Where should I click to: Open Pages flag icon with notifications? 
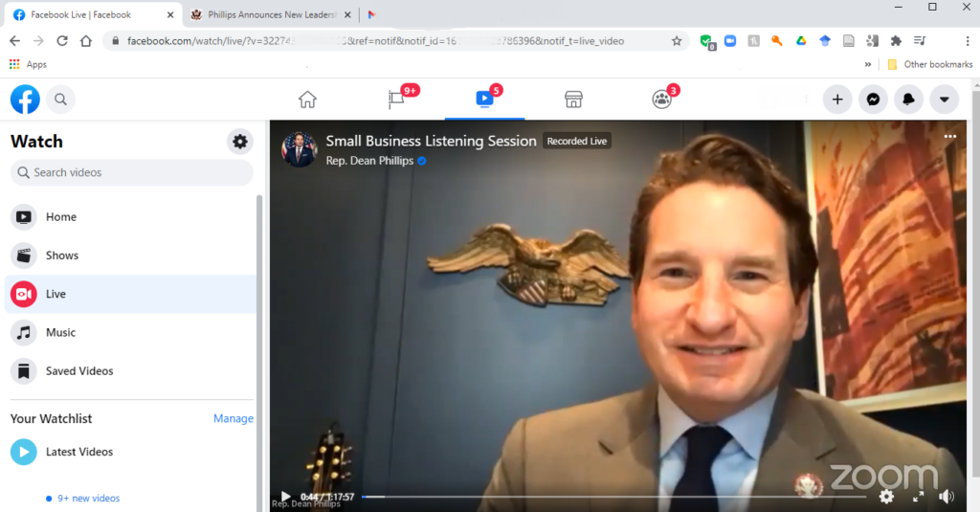[396, 100]
